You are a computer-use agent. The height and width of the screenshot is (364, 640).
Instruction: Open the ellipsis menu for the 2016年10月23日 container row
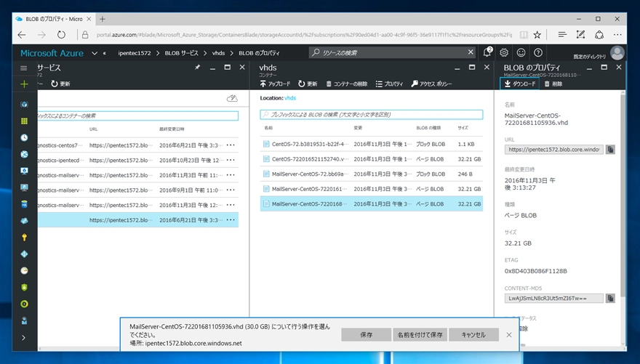point(231,160)
